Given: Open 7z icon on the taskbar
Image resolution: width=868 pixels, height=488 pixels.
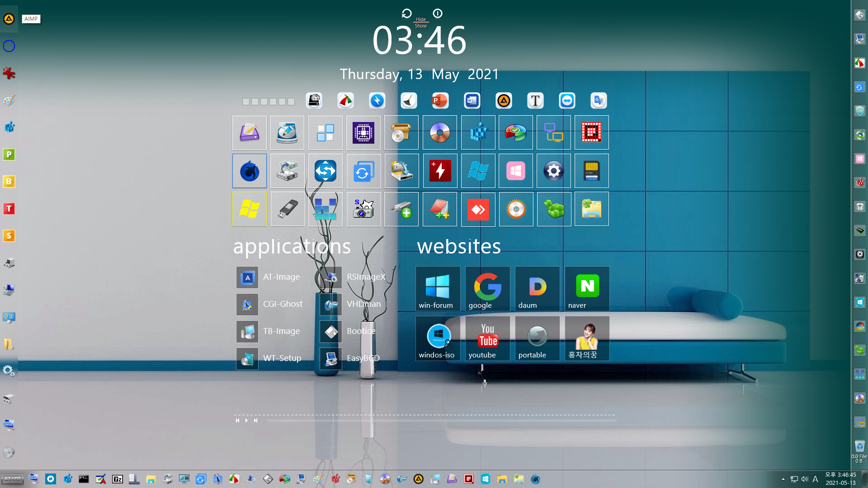Looking at the screenshot, I should click(x=118, y=479).
